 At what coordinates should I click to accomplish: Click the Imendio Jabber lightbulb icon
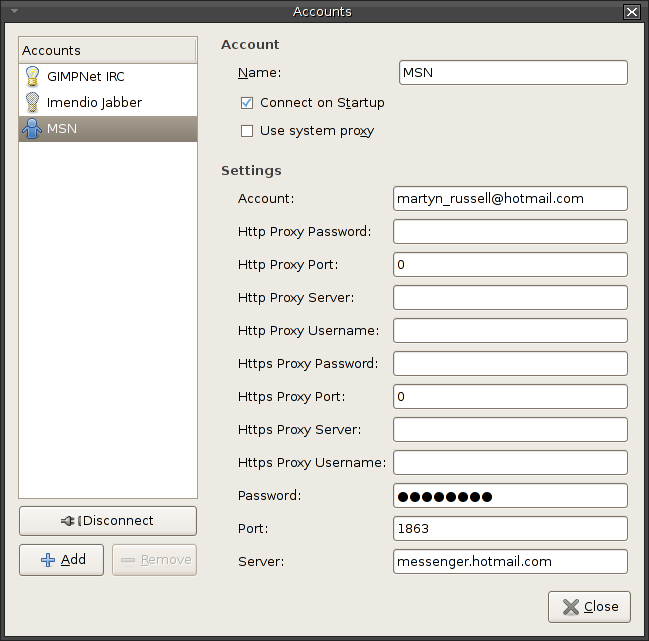32,103
